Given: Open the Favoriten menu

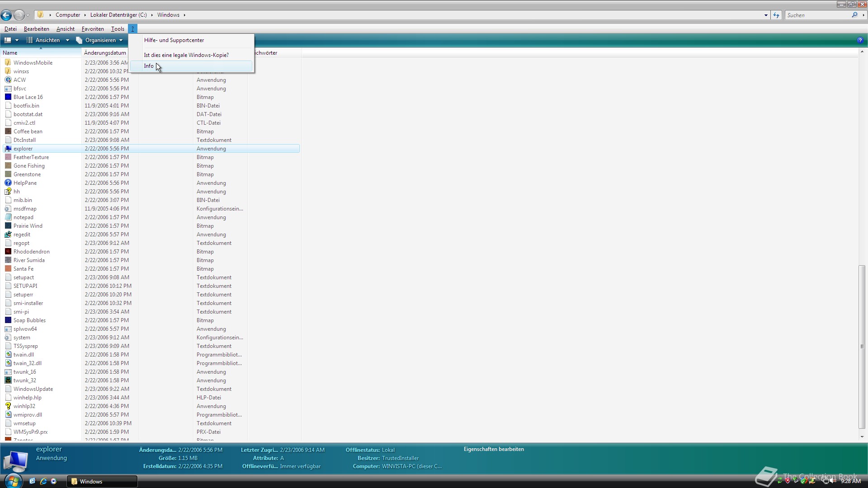Looking at the screenshot, I should pyautogui.click(x=93, y=28).
